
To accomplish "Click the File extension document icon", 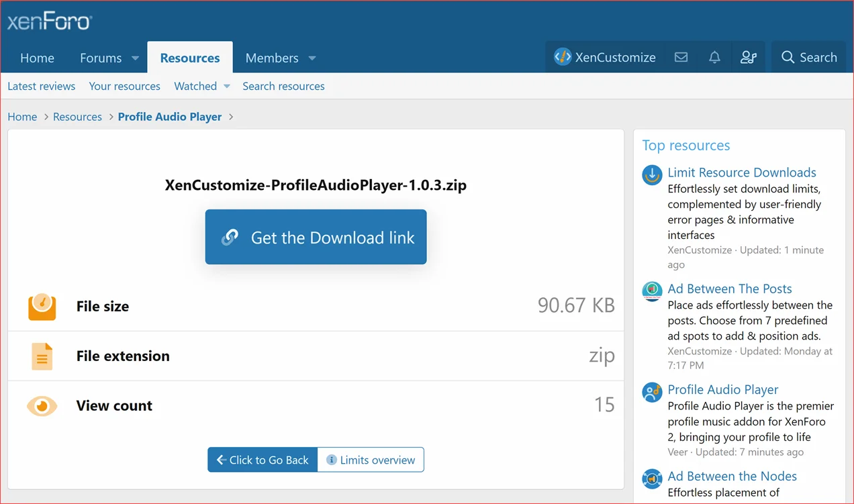I will tap(42, 356).
